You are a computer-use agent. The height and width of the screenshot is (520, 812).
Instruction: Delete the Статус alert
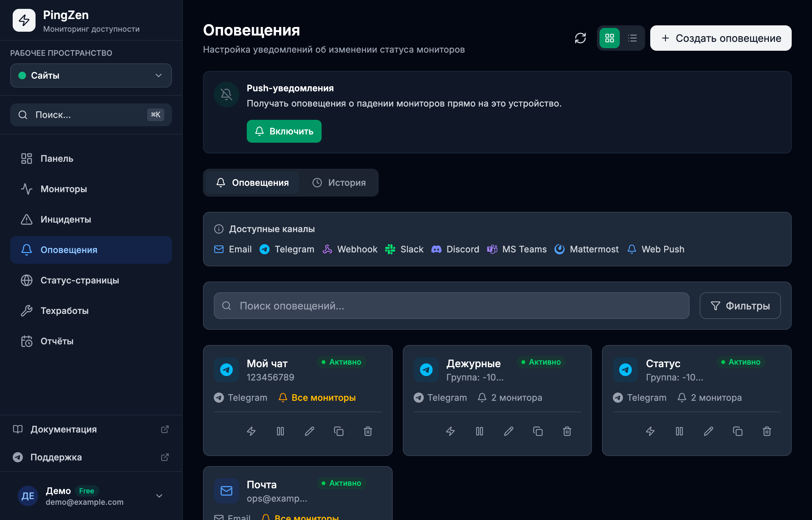(x=767, y=431)
